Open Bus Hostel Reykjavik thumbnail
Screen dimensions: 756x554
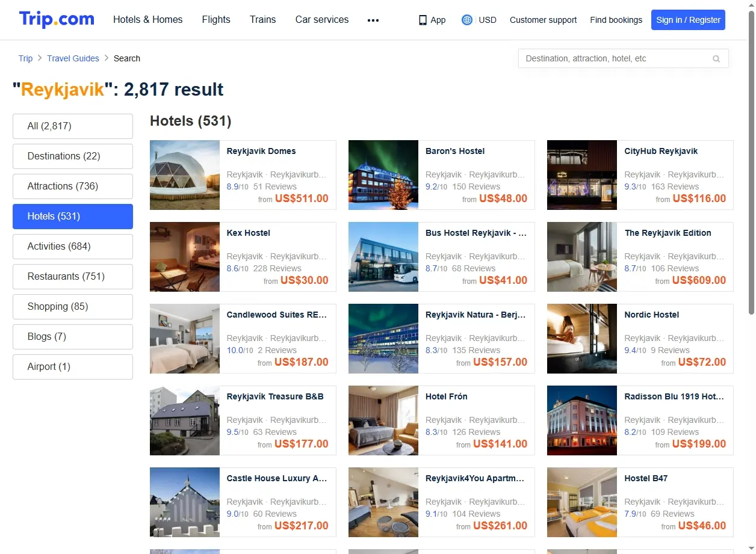[x=383, y=257]
